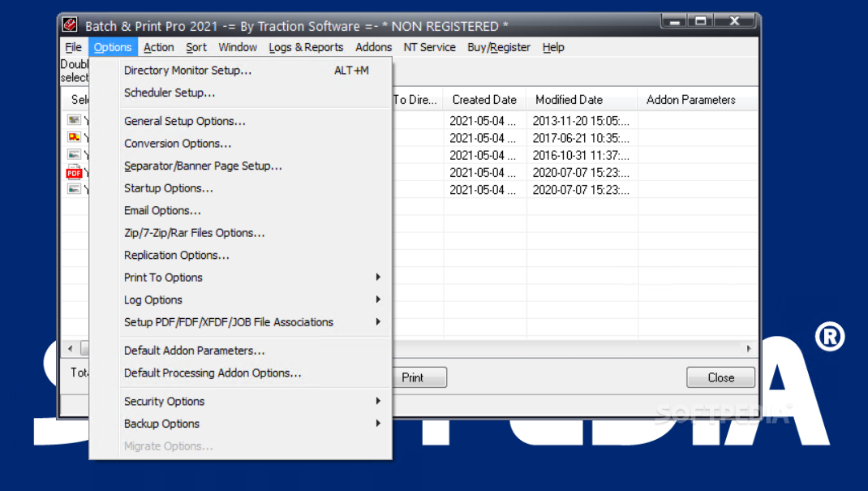Close window using title bar X
Viewport: 868px width, 491px height.
pos(735,21)
